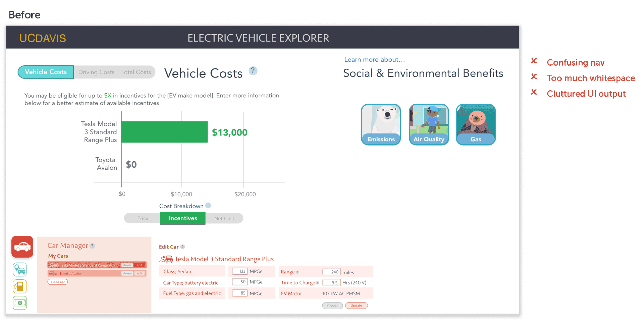Select the Net Cost breakdown option
Image resolution: width=644 pixels, height=324 pixels.
pos(224,218)
